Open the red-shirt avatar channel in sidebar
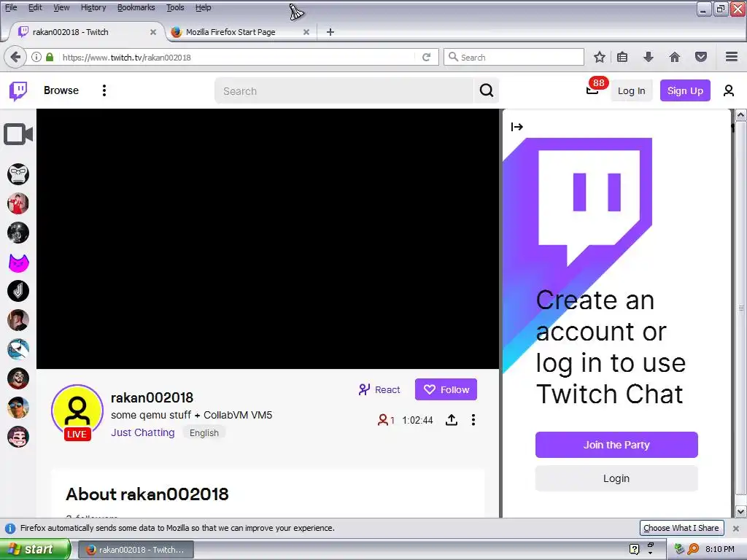This screenshot has height=560, width=747. click(x=18, y=203)
